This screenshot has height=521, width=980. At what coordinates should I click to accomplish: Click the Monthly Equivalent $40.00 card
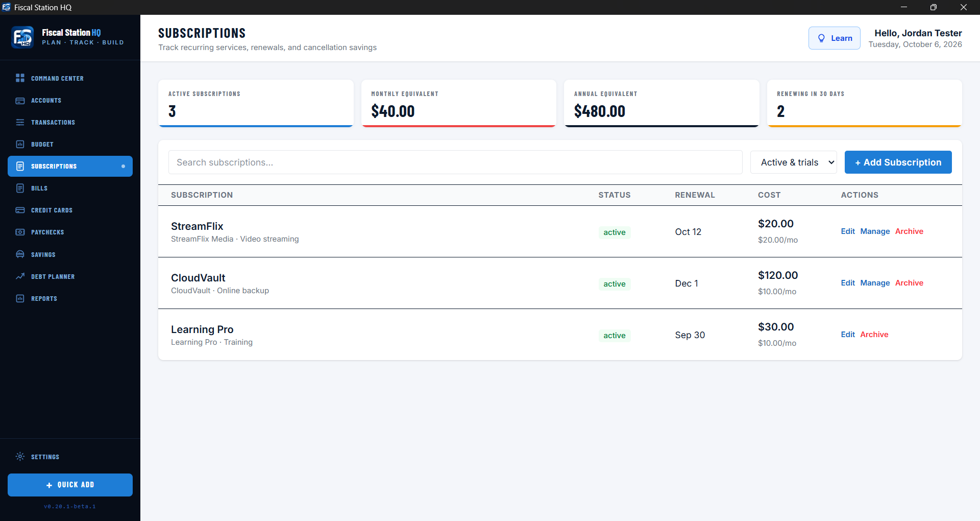(x=458, y=103)
